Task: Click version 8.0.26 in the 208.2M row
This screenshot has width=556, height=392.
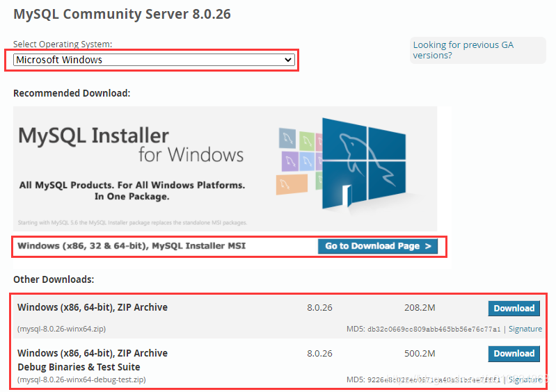Action: 319,308
